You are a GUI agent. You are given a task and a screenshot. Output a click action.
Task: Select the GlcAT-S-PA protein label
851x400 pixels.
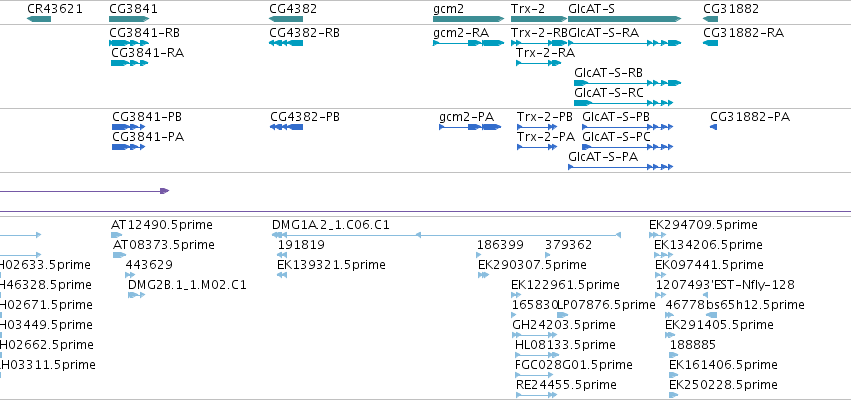click(x=603, y=157)
